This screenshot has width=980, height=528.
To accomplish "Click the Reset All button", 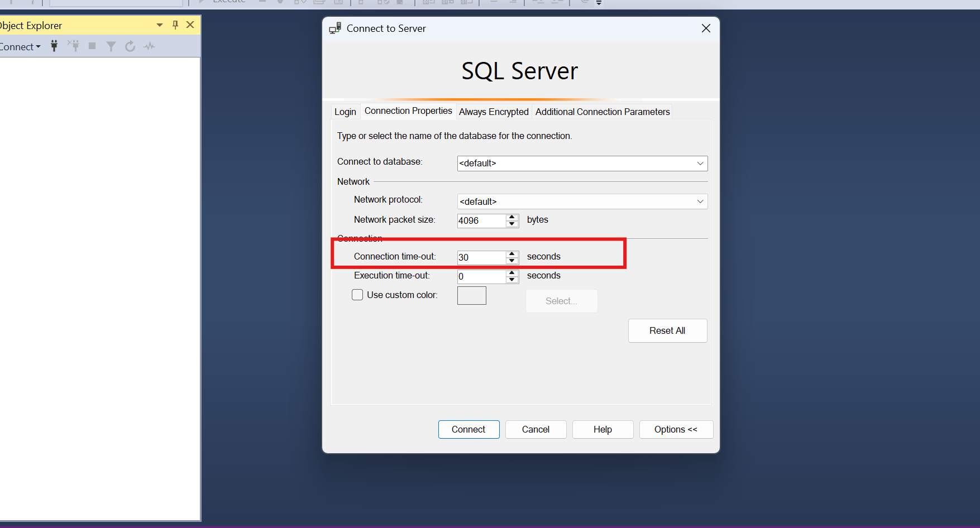I will coord(667,330).
